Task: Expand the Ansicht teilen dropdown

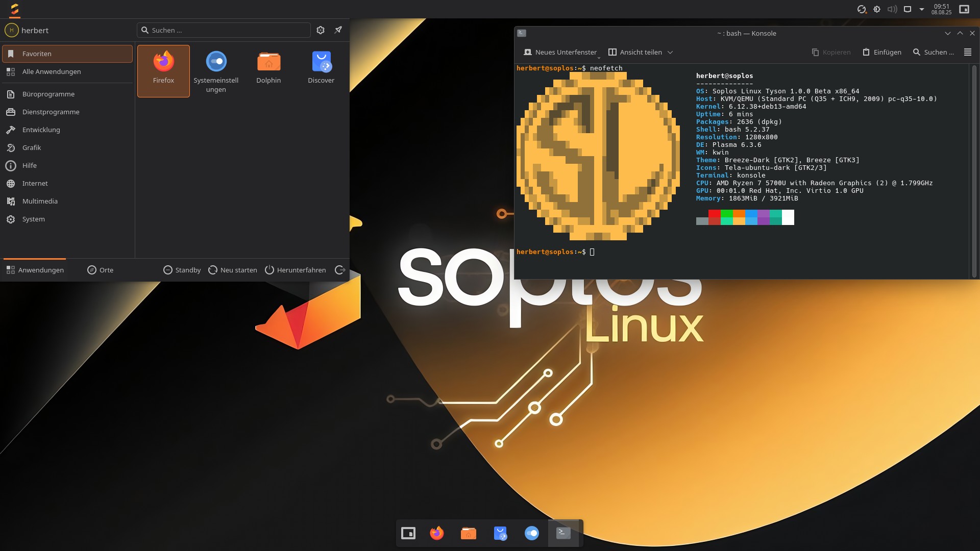Action: click(x=670, y=52)
